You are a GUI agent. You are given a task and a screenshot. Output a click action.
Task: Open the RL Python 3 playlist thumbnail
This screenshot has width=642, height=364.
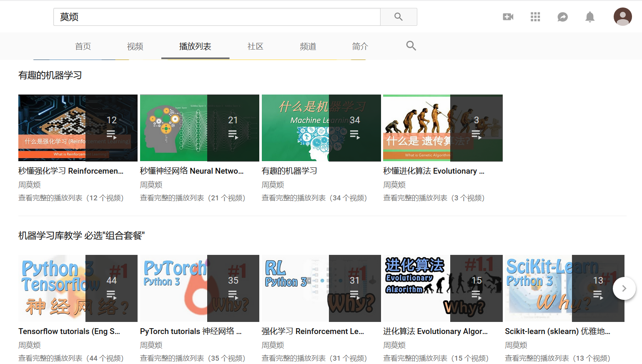321,288
